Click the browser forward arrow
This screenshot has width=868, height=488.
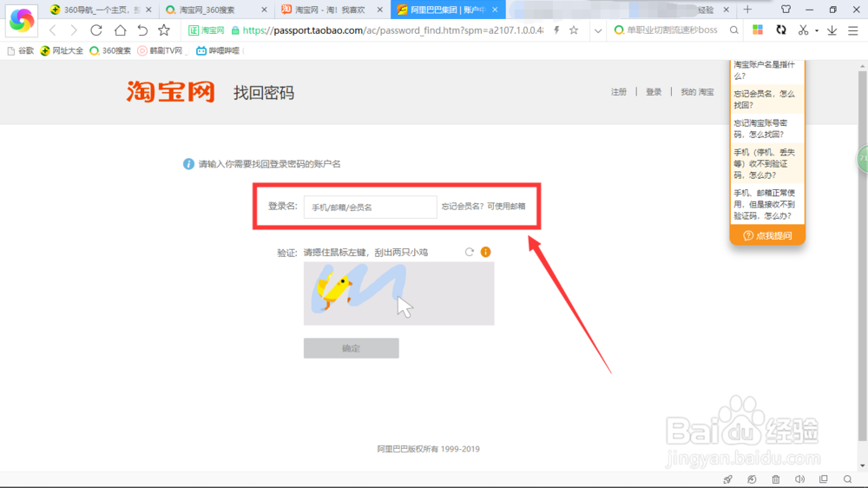pos(74,30)
